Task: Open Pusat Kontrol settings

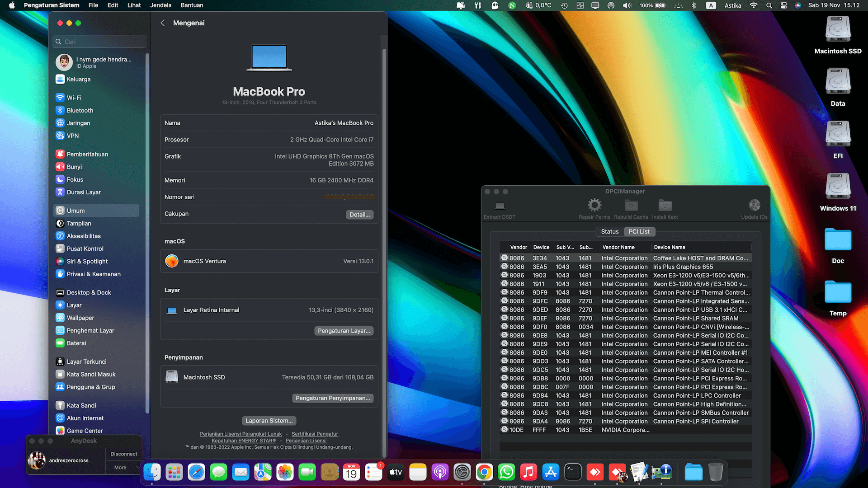Action: [x=96, y=249]
